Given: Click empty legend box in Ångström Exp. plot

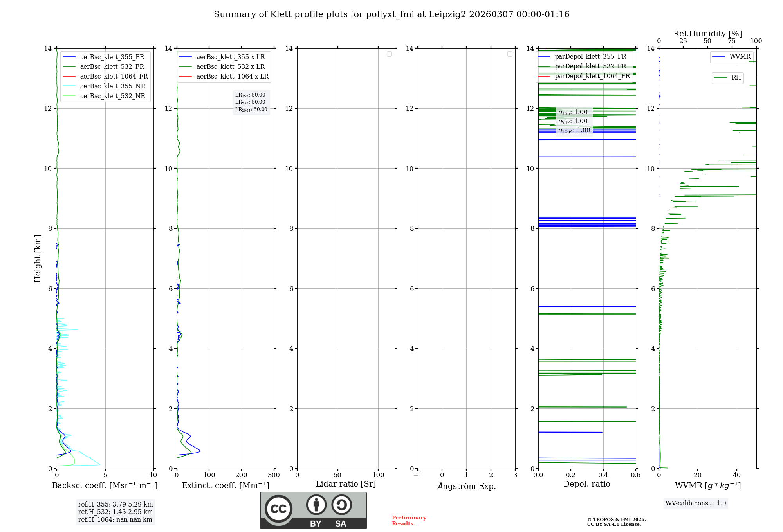Looking at the screenshot, I should tap(510, 54).
